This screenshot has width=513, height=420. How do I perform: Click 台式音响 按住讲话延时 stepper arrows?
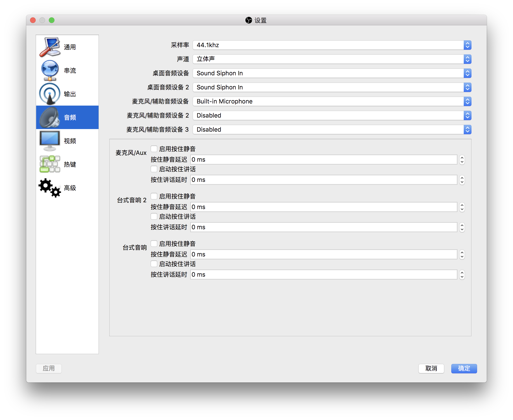click(x=462, y=275)
